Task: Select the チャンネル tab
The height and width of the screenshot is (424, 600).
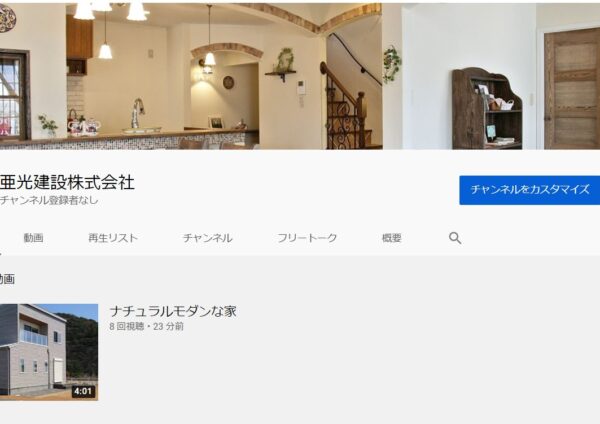Action: (207, 238)
